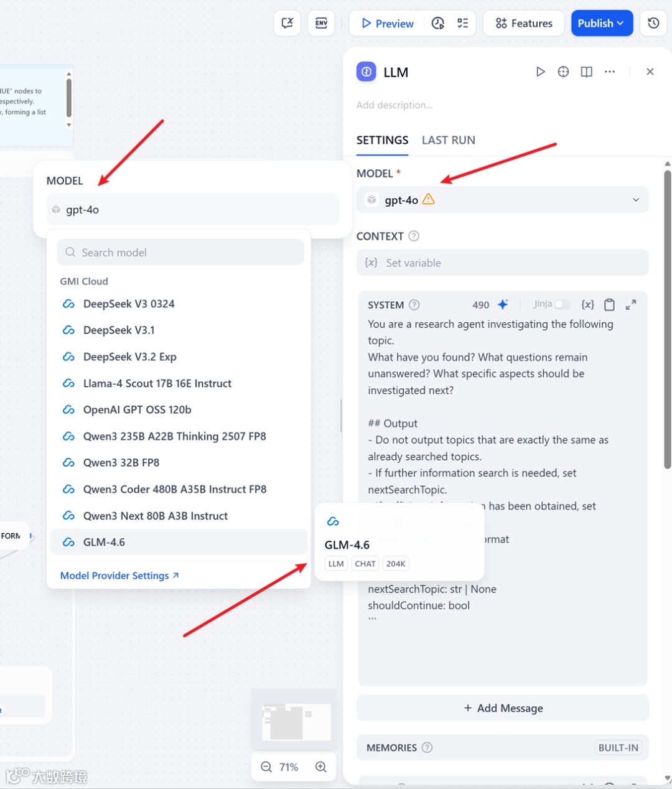Viewport: 672px width, 789px height.
Task: Click the canvas minimap thumbnail
Action: point(294,720)
